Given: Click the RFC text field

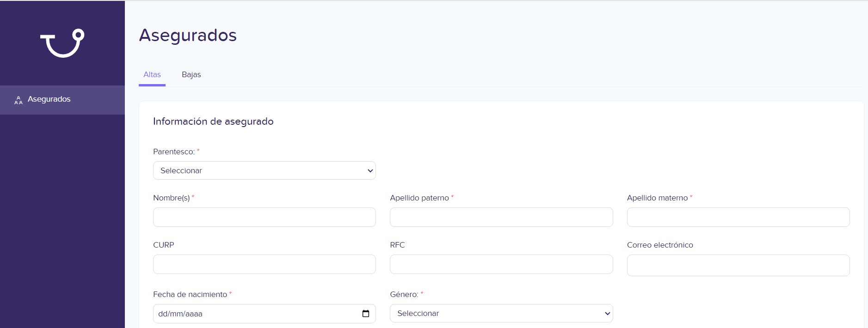Looking at the screenshot, I should pyautogui.click(x=501, y=264).
